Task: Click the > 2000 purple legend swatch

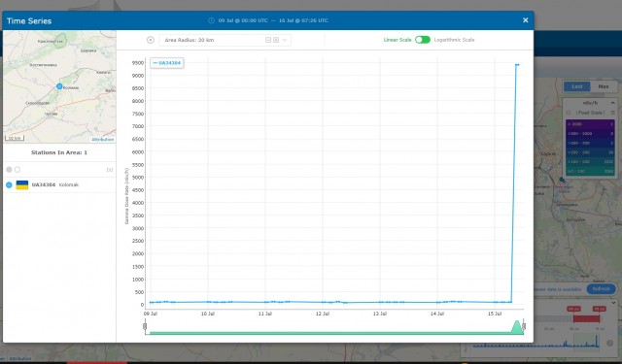Action: pos(590,124)
